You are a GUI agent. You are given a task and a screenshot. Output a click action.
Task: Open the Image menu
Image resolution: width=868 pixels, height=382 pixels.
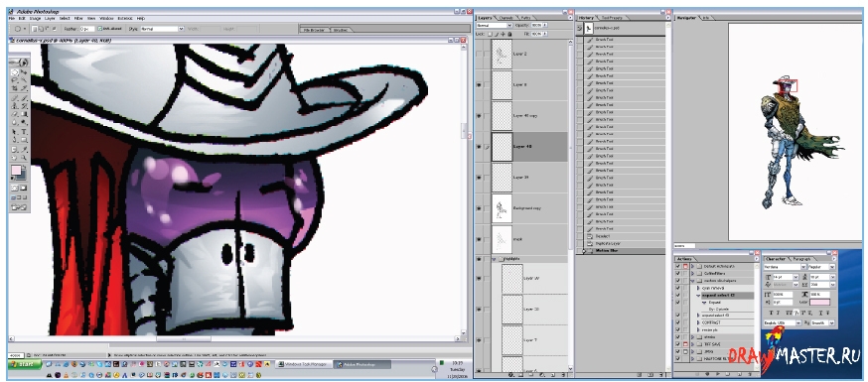(35, 18)
